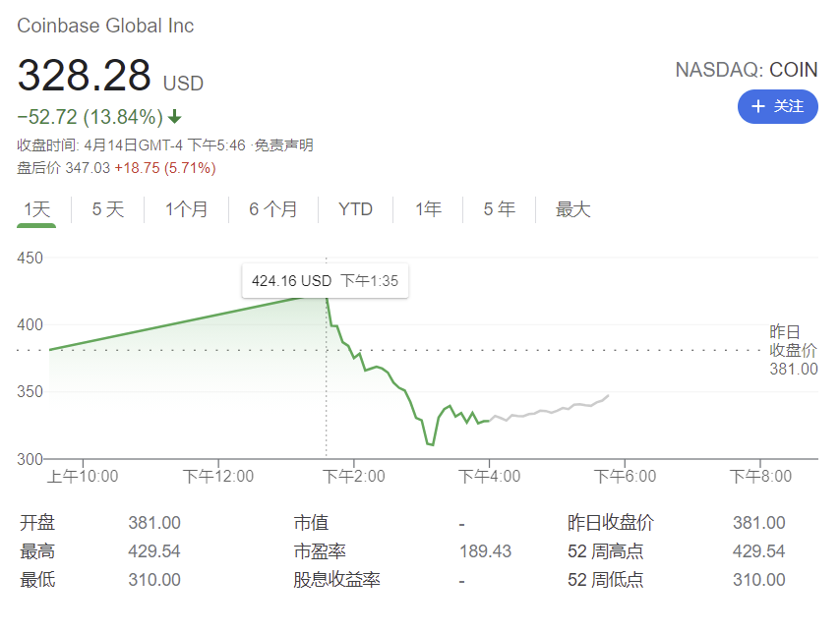The height and width of the screenshot is (634, 840).
Task: Click the 关注 button to follow COIN
Action: click(777, 106)
